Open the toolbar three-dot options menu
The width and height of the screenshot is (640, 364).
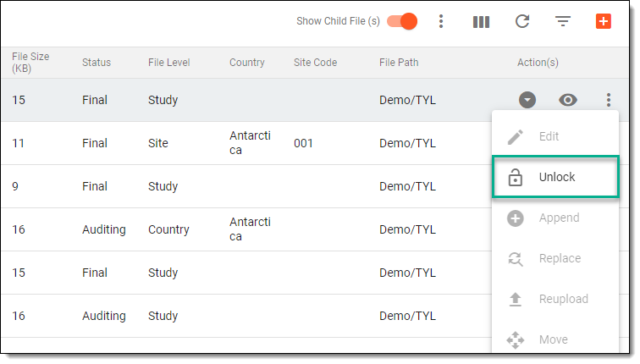click(441, 21)
